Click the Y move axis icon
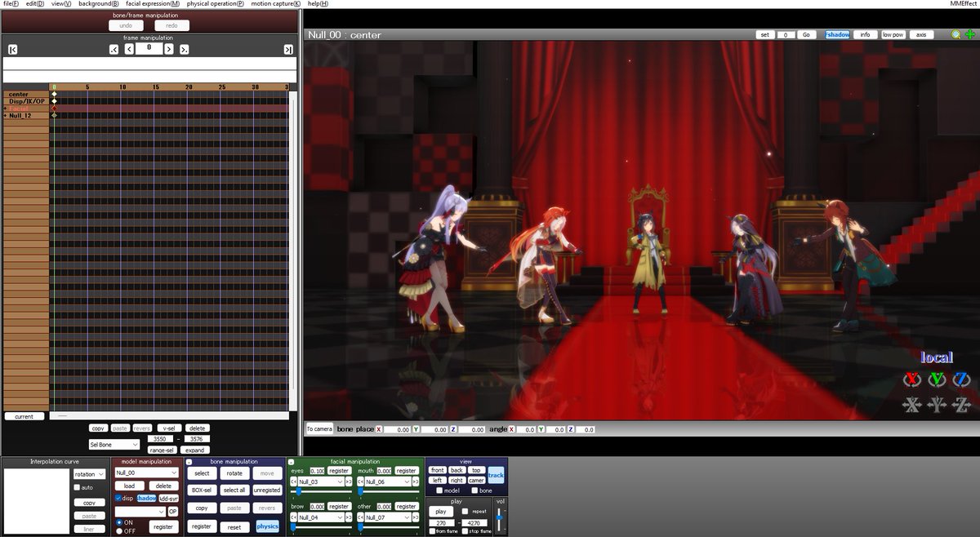The height and width of the screenshot is (537, 980). (x=936, y=404)
